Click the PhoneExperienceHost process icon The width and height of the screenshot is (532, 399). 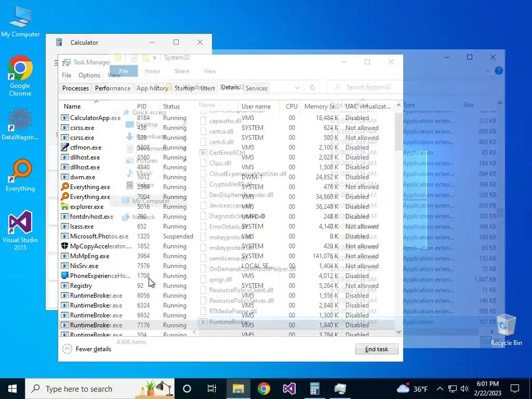[x=64, y=275]
